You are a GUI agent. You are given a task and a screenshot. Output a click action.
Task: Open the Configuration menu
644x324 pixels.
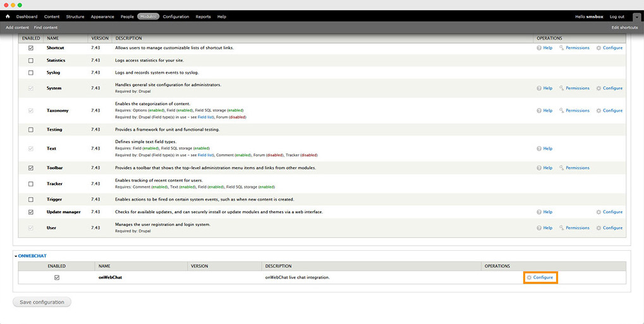pos(176,17)
